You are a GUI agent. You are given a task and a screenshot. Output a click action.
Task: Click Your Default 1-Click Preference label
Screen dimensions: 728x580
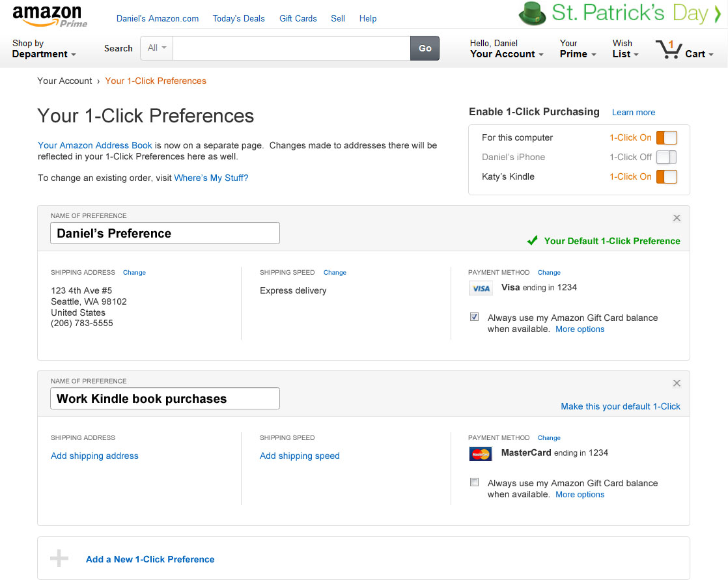pyautogui.click(x=612, y=241)
